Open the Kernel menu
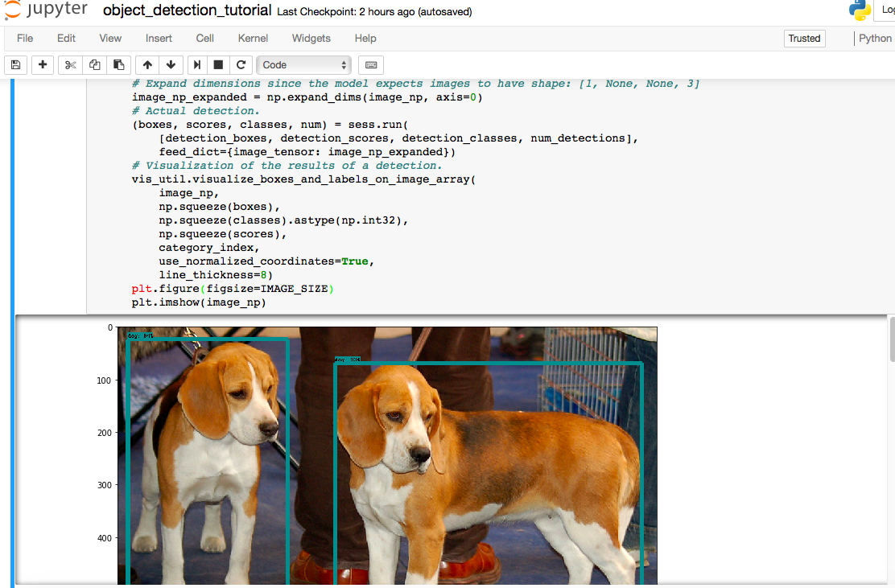This screenshot has height=588, width=895. click(253, 38)
